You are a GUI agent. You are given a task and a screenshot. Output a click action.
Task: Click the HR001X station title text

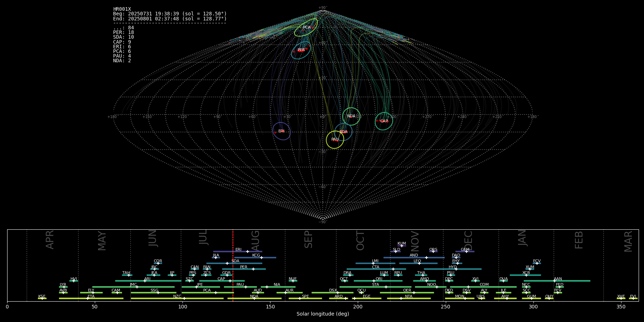tap(122, 9)
